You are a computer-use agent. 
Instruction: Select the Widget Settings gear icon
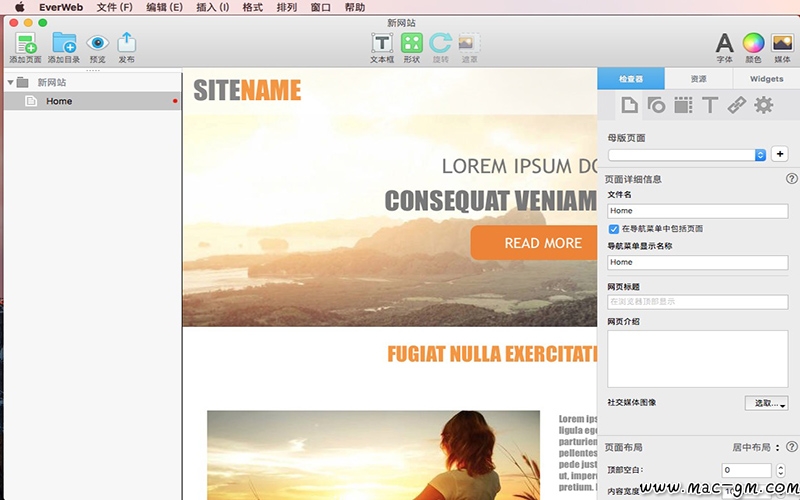point(763,106)
